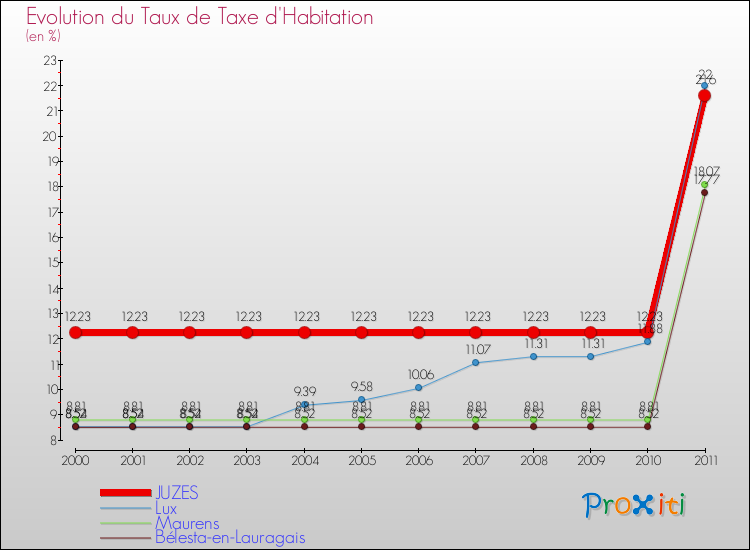Click the 2001 x-axis year label
Screen dimensions: 750x550
pos(132,460)
